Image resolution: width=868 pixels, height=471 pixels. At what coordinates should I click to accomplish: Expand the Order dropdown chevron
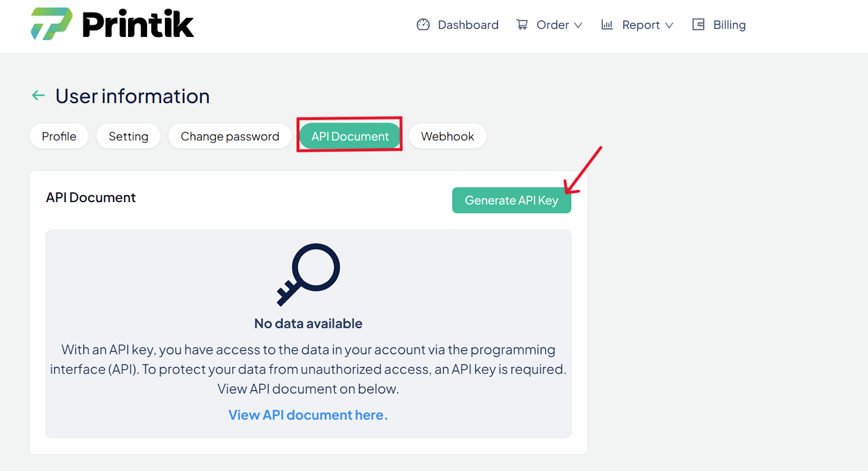(x=578, y=25)
